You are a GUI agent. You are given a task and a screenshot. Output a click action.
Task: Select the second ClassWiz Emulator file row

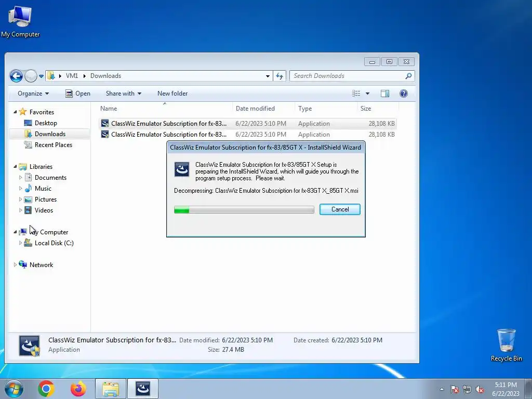pos(248,135)
